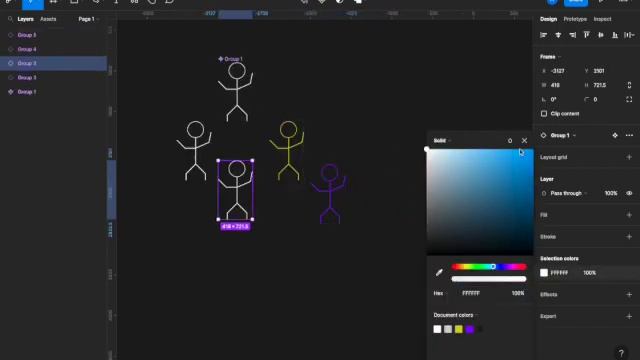Align selection to left edge
This screenshot has width=640, height=360.
(543, 35)
